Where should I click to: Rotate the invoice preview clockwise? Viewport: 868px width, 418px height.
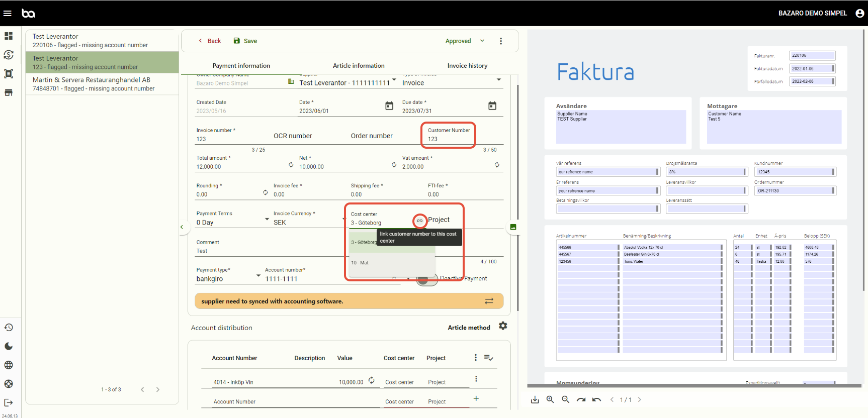(581, 399)
